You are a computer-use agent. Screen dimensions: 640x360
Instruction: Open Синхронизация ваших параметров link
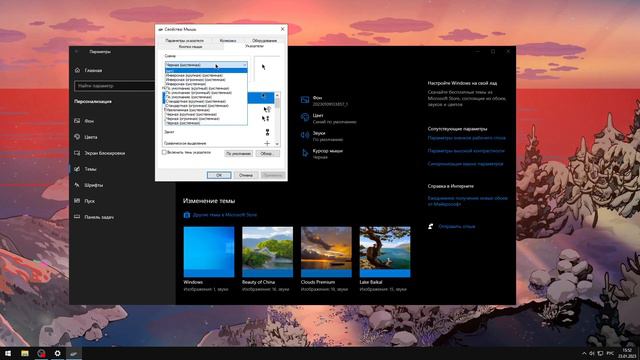(x=465, y=164)
